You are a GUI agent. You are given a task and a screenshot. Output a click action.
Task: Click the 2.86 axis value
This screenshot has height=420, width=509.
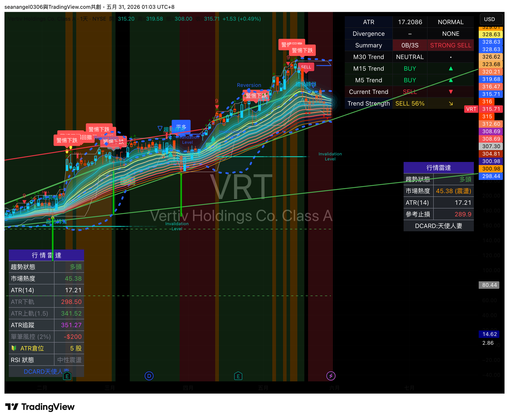[x=488, y=343]
